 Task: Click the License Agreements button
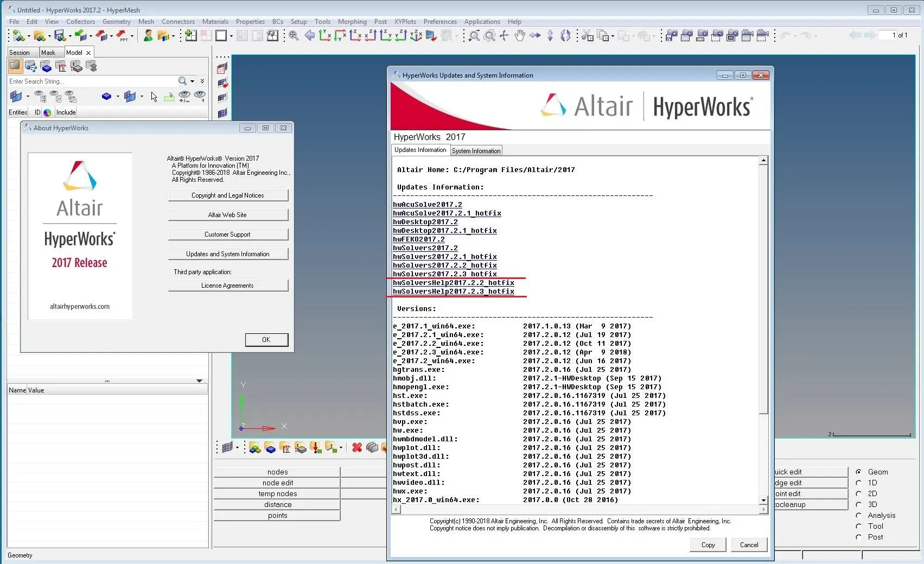pos(228,286)
